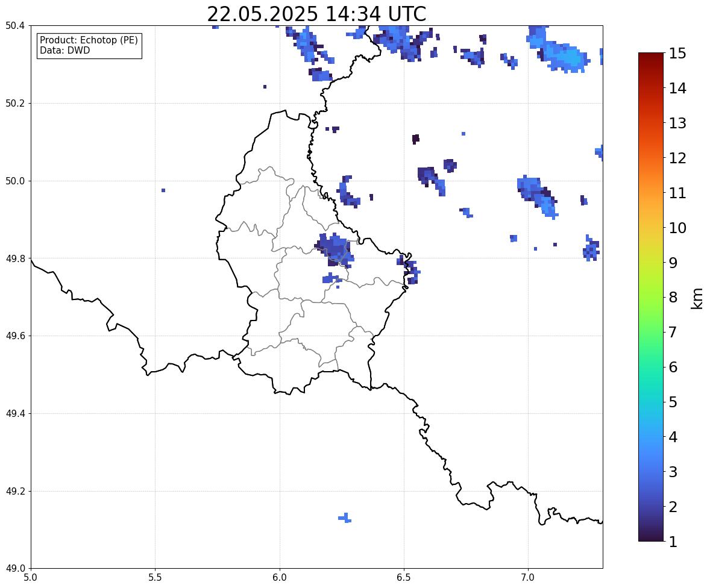Click longitude tick label 7.0
The height and width of the screenshot is (588, 710).
click(528, 578)
